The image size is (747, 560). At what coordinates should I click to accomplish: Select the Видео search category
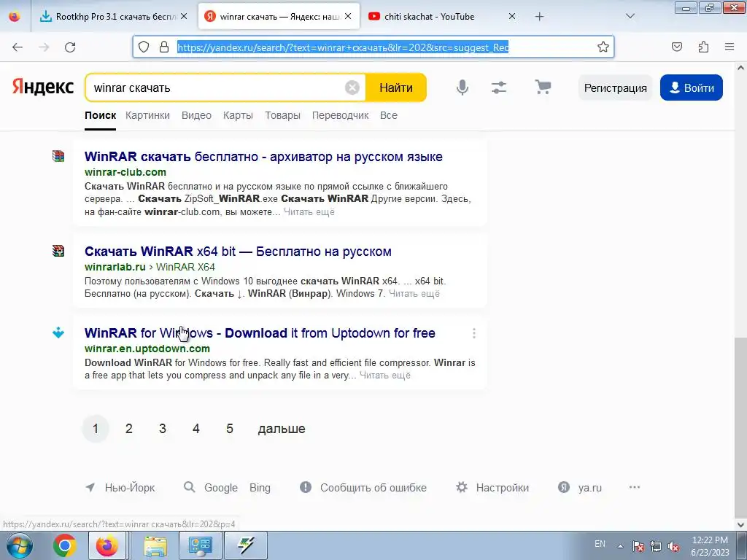click(196, 115)
